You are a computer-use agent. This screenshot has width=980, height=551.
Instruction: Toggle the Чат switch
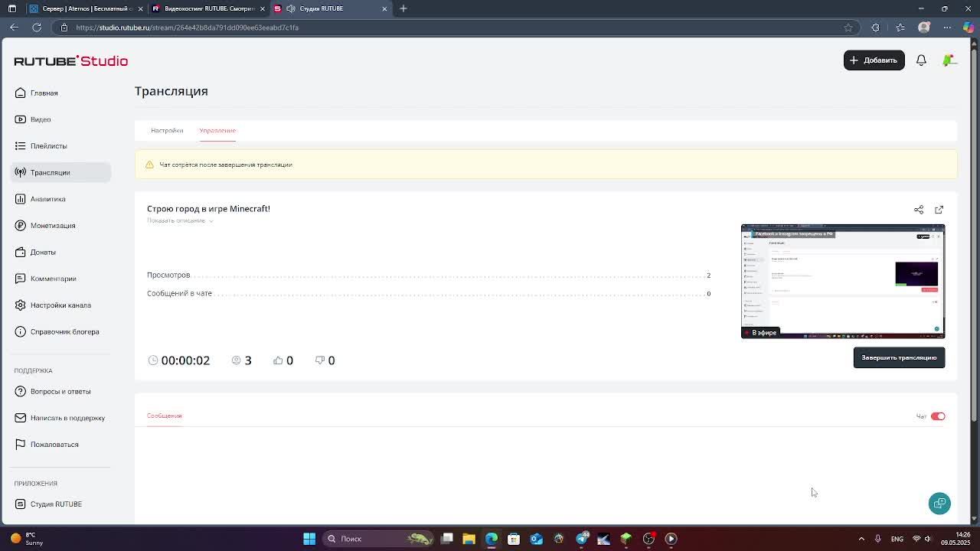tap(938, 416)
